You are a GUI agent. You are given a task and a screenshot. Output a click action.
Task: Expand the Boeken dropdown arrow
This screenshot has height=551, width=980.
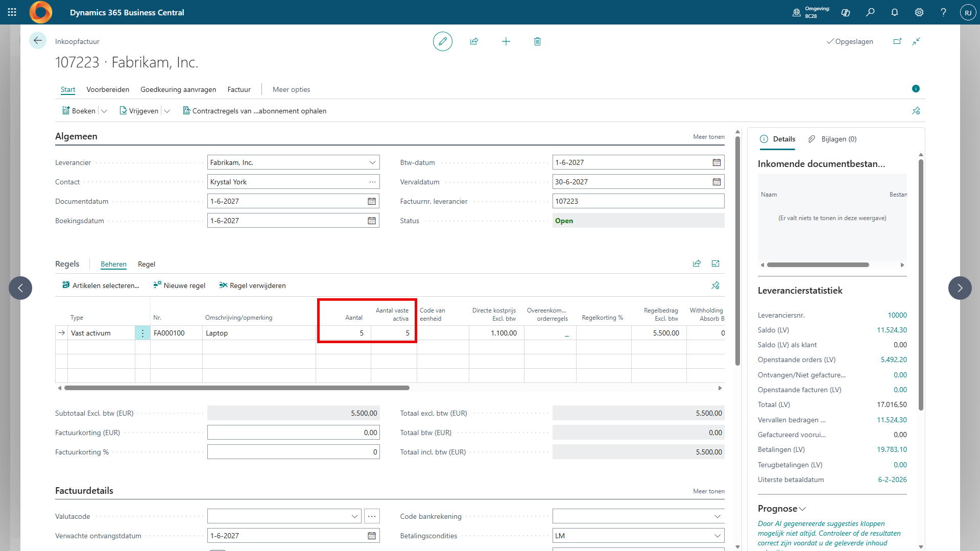tap(104, 111)
